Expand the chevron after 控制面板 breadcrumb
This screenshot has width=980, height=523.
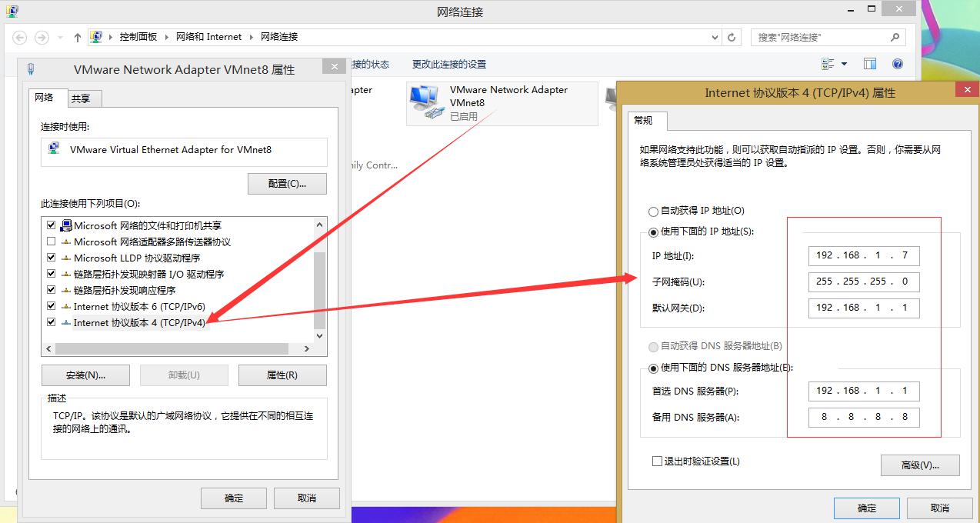click(x=168, y=37)
